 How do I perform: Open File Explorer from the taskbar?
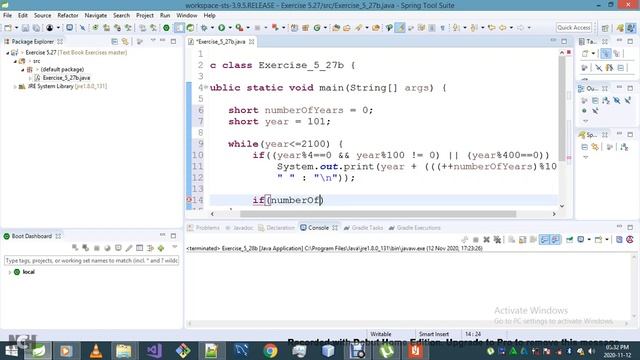pos(124,351)
